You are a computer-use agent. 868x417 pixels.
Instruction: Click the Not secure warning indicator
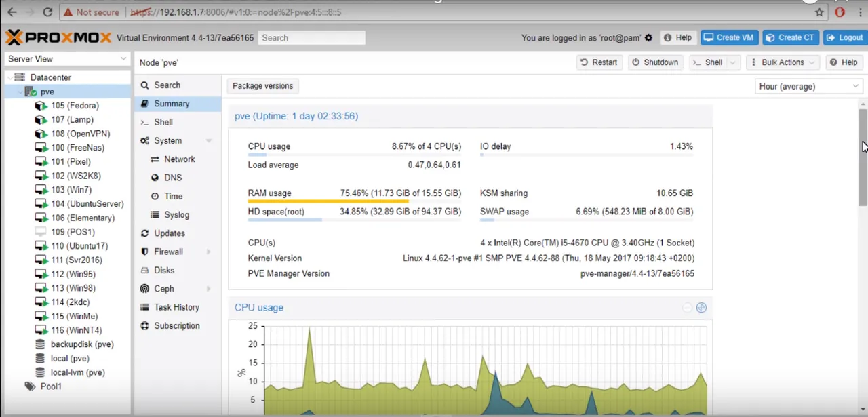coord(91,12)
